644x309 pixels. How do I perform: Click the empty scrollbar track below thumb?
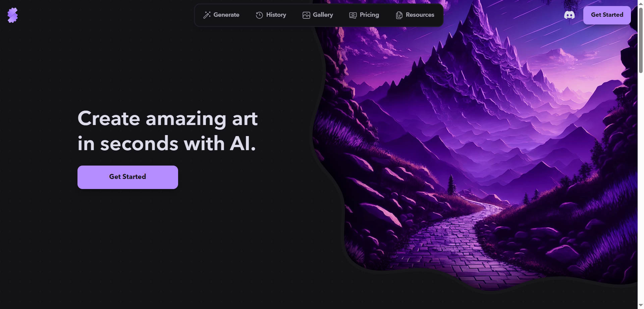641,188
